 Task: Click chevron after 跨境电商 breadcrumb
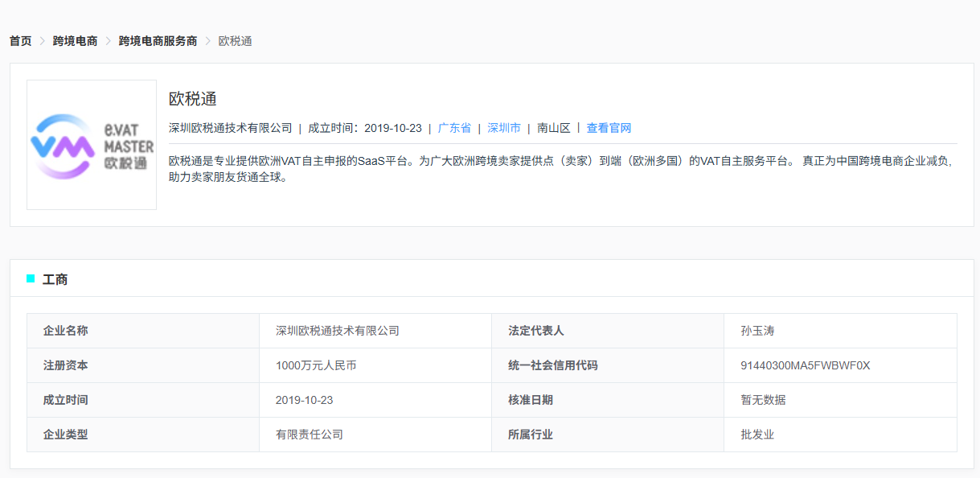pos(109,41)
